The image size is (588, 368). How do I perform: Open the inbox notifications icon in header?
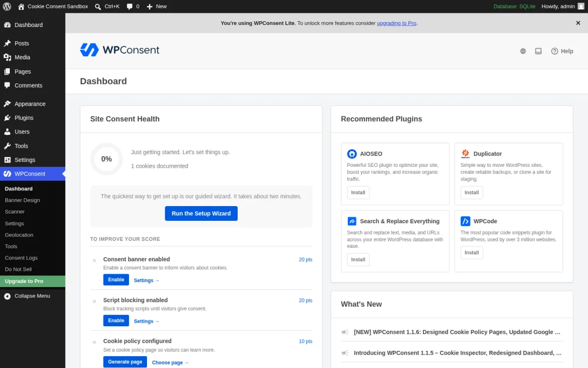pos(539,51)
